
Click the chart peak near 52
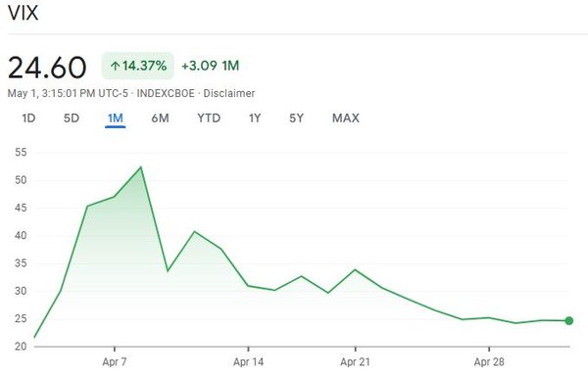141,167
